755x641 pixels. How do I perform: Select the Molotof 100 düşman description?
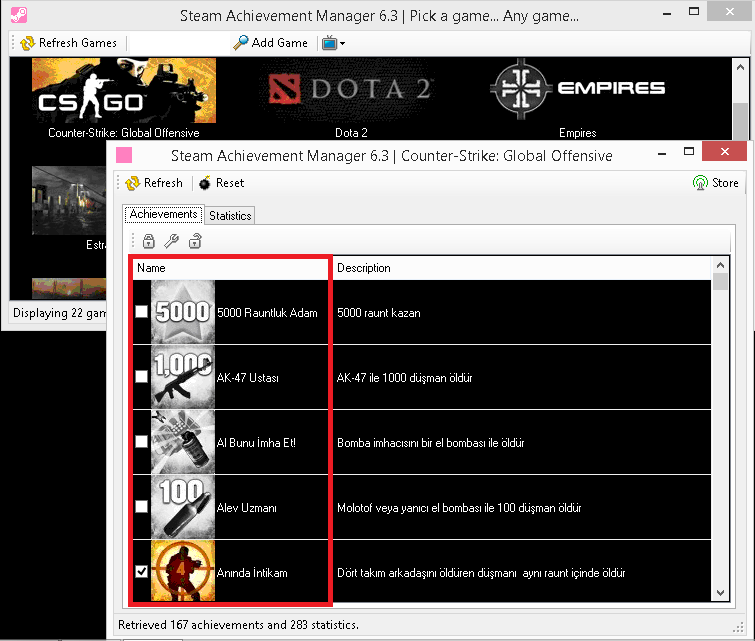point(459,508)
